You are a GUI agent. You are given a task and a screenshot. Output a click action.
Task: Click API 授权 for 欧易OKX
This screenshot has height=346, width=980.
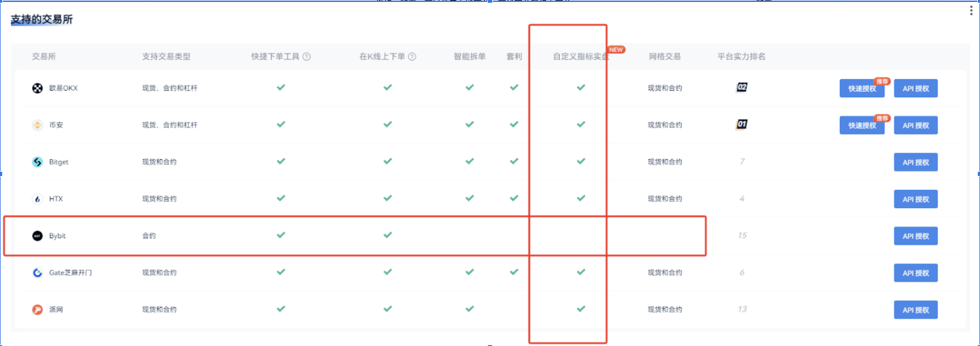coord(916,88)
